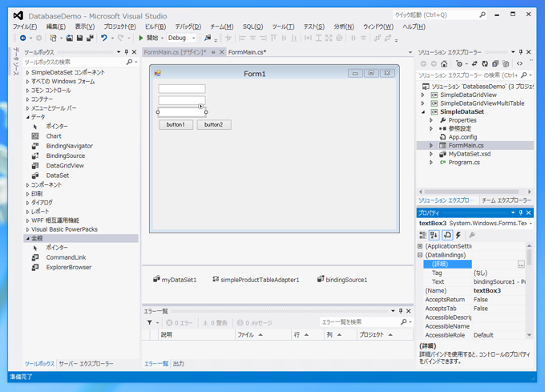
Task: Click the Start debugging green arrow
Action: (141, 38)
